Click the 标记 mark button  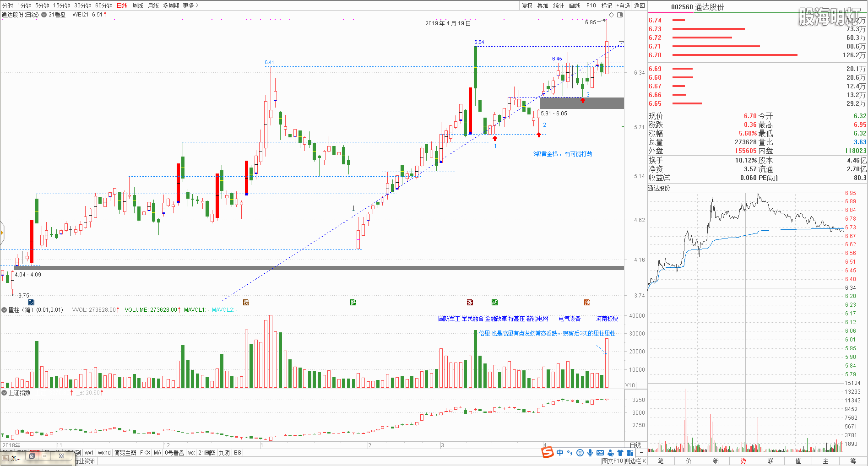607,5
